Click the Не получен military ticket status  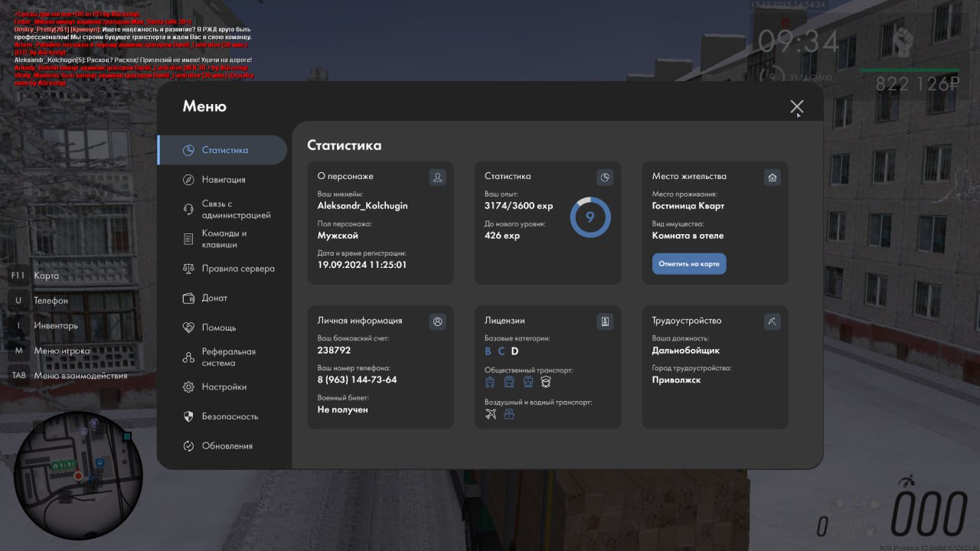pyautogui.click(x=343, y=409)
